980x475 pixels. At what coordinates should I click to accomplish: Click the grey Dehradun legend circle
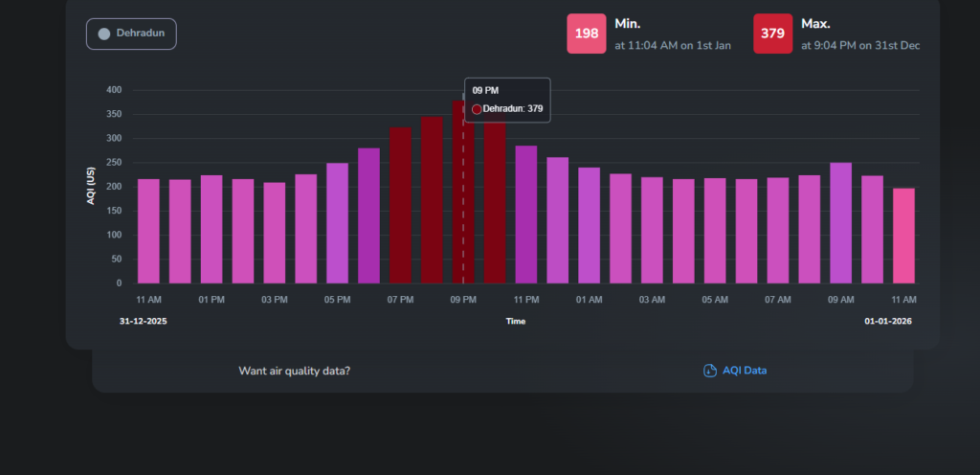(104, 34)
